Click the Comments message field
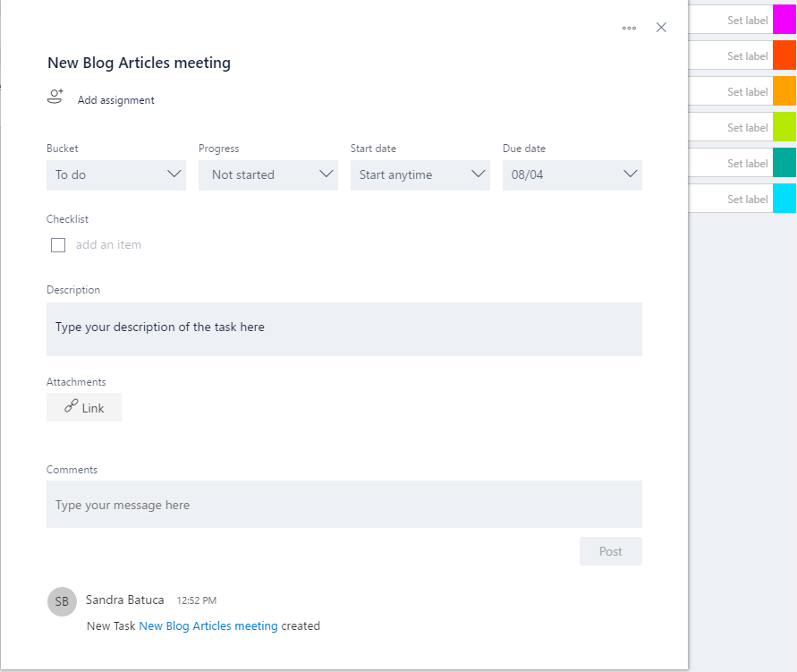 pyautogui.click(x=344, y=505)
